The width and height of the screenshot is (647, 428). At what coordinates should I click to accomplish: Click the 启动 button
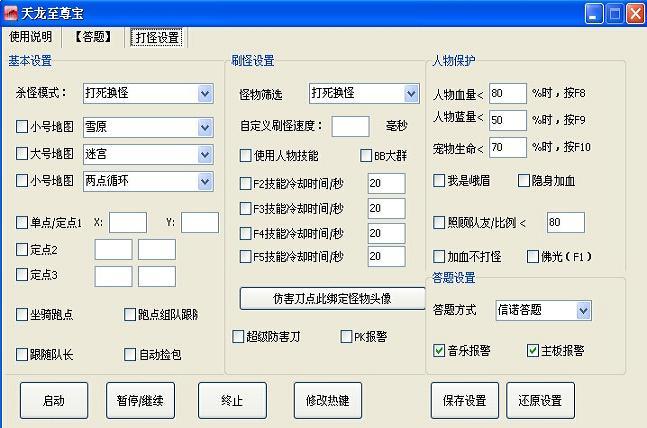tap(54, 400)
